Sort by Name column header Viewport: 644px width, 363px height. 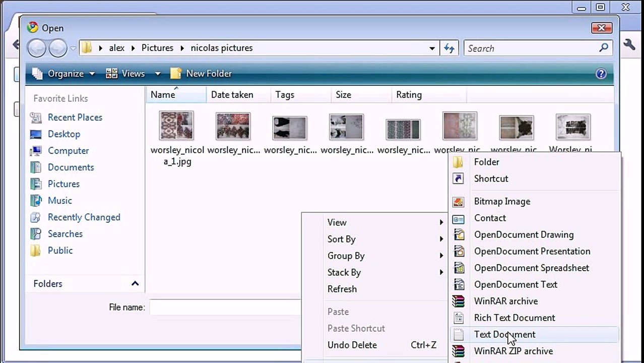[176, 95]
